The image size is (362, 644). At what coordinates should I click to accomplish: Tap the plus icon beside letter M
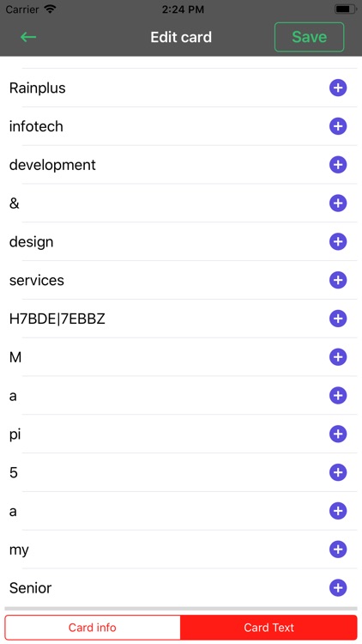tap(338, 357)
